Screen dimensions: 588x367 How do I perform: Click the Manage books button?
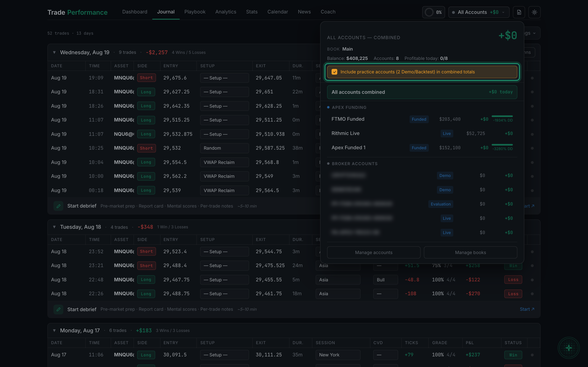pyautogui.click(x=470, y=252)
